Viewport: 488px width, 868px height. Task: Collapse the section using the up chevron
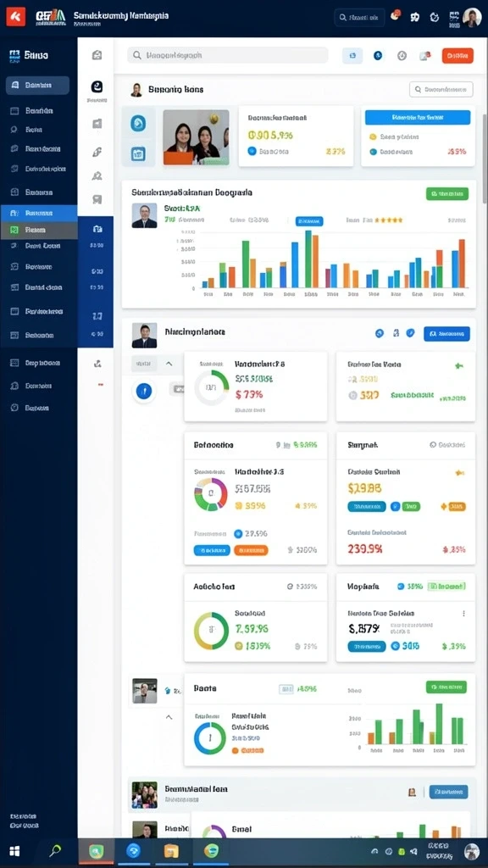169,364
